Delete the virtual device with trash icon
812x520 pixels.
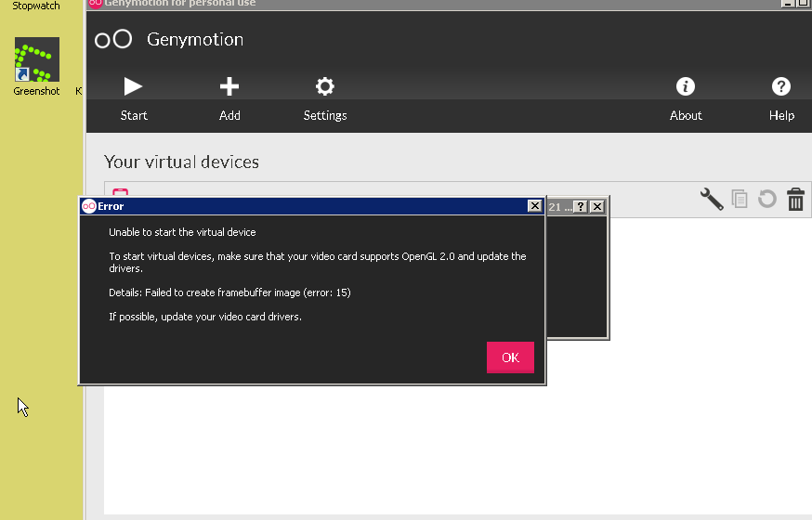pyautogui.click(x=795, y=200)
